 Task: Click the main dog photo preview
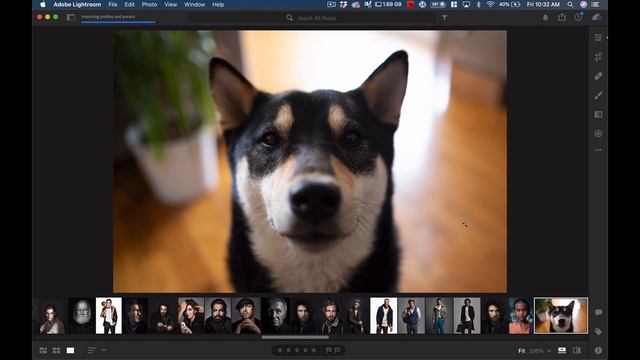310,161
